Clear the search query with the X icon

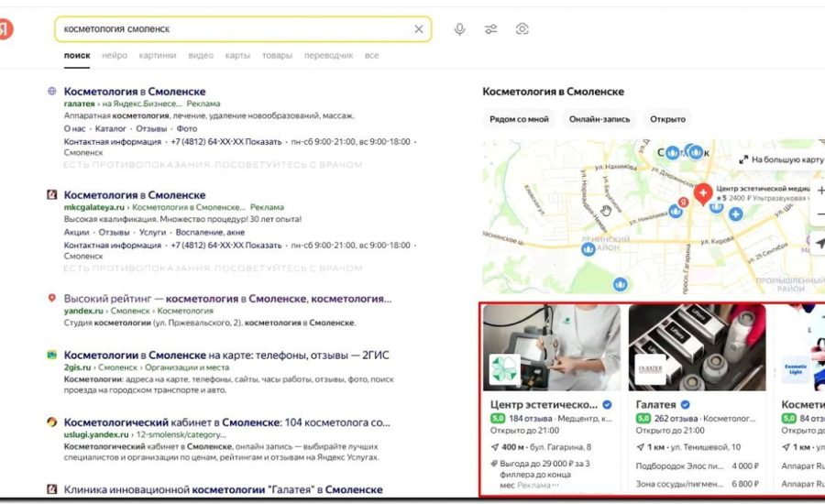(419, 29)
